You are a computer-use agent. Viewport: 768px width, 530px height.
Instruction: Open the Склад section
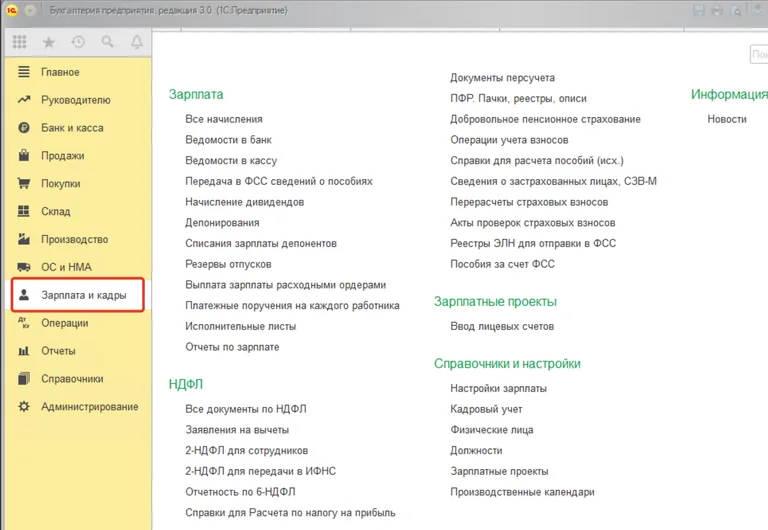point(55,212)
